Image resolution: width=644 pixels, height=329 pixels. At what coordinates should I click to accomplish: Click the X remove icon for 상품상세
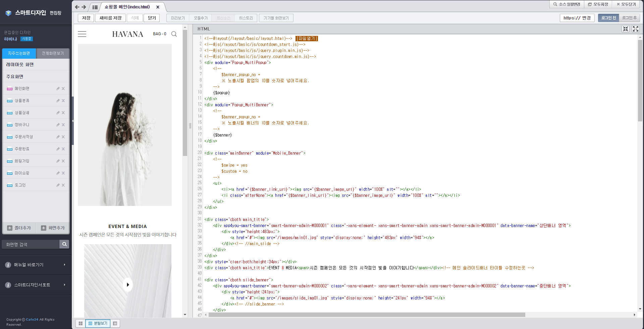(63, 113)
